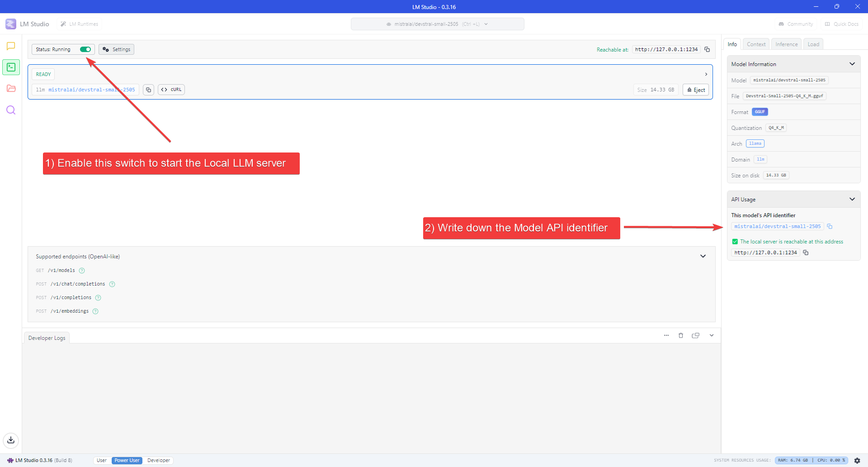This screenshot has width=868, height=467.
Task: Collapse the API Usage section
Action: 852,199
